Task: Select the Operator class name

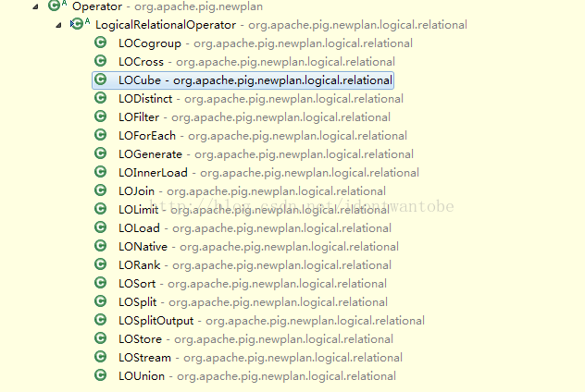Action: [x=97, y=6]
